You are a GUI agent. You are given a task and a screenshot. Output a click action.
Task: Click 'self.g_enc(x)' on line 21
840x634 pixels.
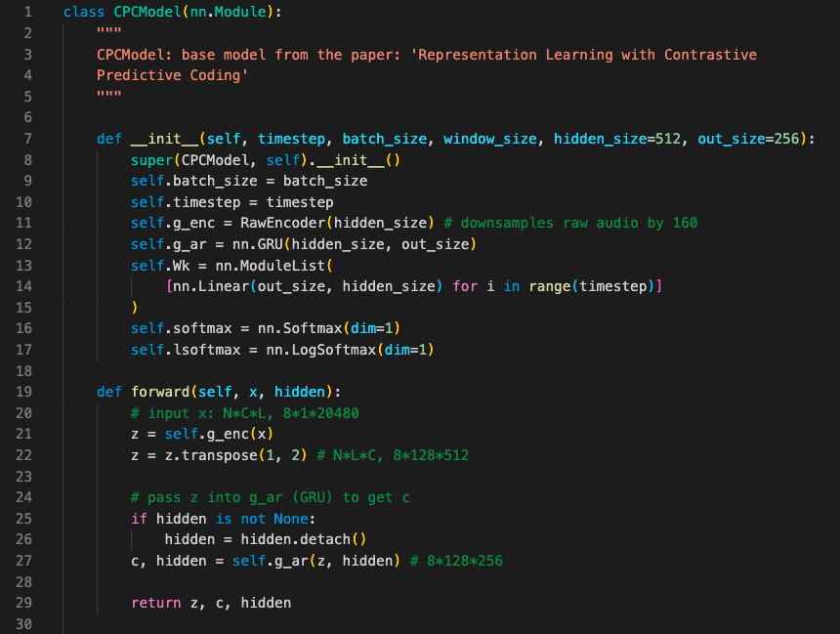click(x=219, y=434)
